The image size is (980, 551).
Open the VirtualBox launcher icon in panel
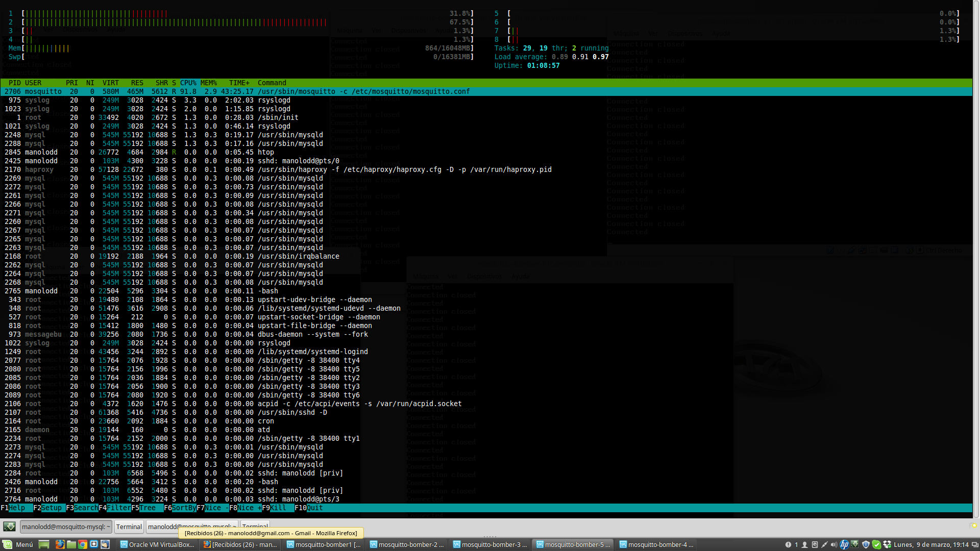coord(94,544)
